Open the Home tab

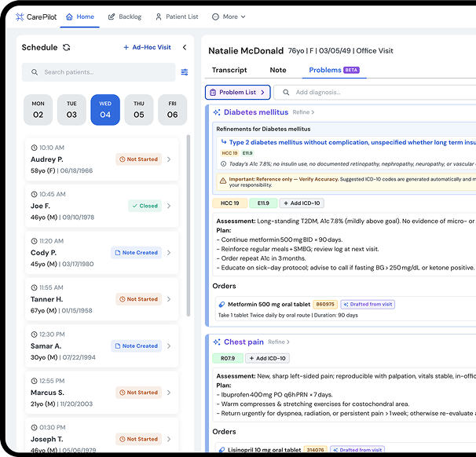[x=80, y=16]
